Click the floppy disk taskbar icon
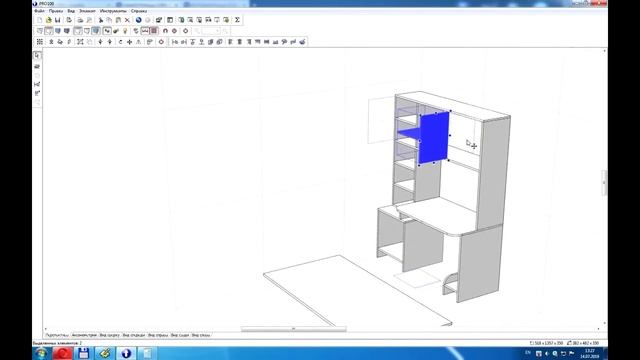640x360 pixels. [x=84, y=353]
